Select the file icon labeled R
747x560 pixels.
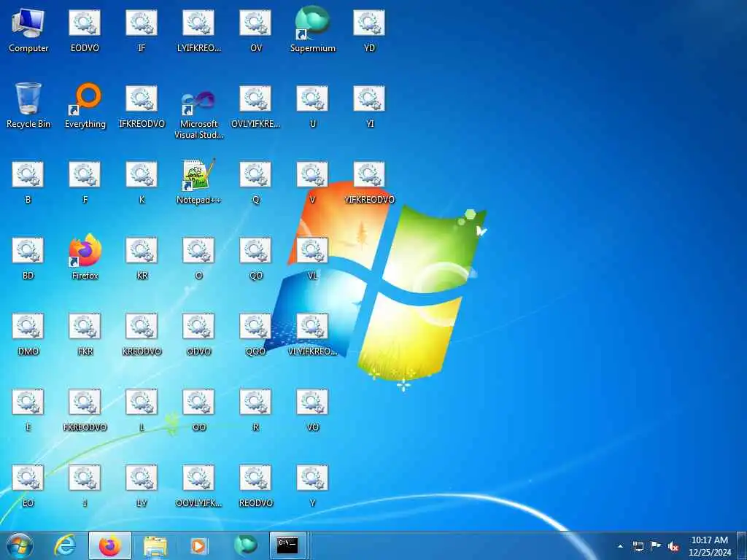pyautogui.click(x=256, y=410)
